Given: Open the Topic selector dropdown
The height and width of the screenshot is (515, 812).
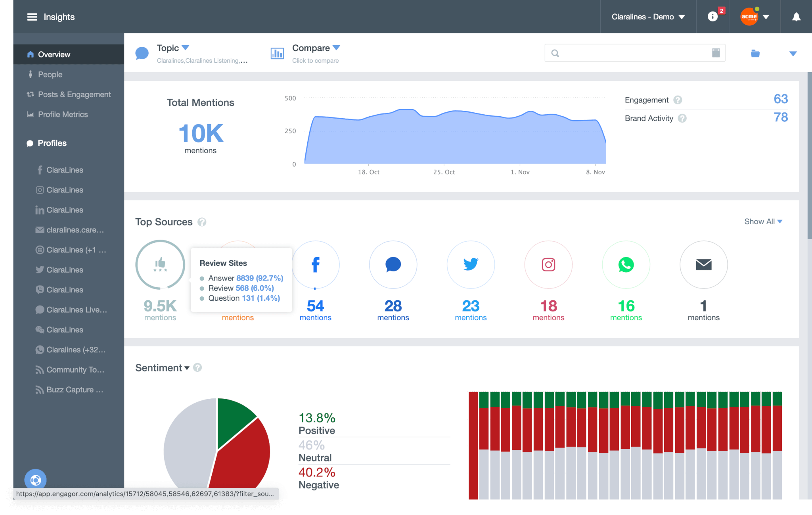Looking at the screenshot, I should pos(173,48).
